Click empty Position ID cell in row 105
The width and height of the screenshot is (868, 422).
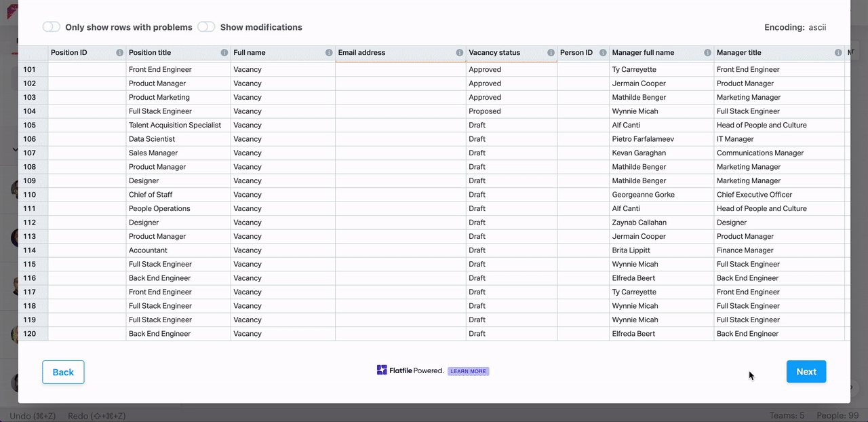click(x=87, y=125)
